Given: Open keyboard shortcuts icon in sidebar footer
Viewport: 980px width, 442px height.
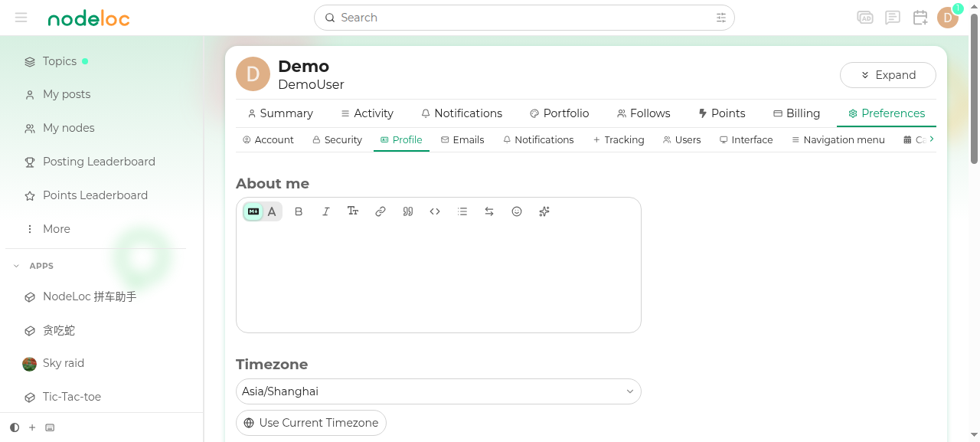Looking at the screenshot, I should 50,427.
